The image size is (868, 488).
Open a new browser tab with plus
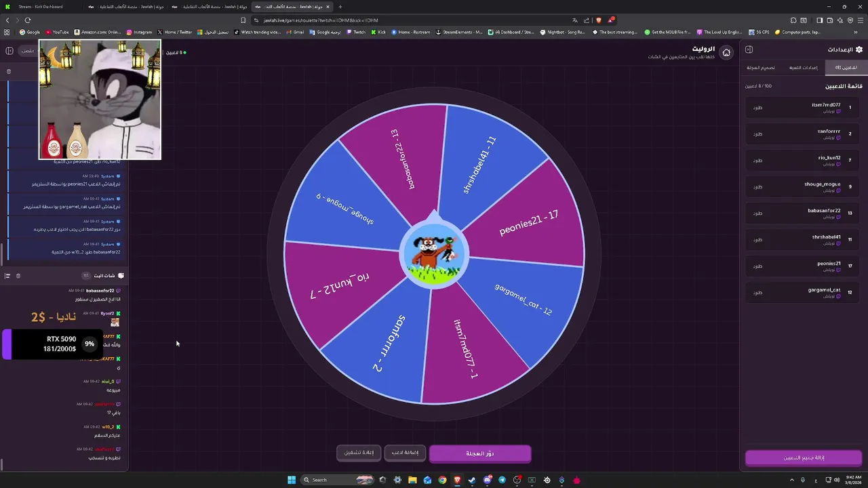tap(340, 7)
